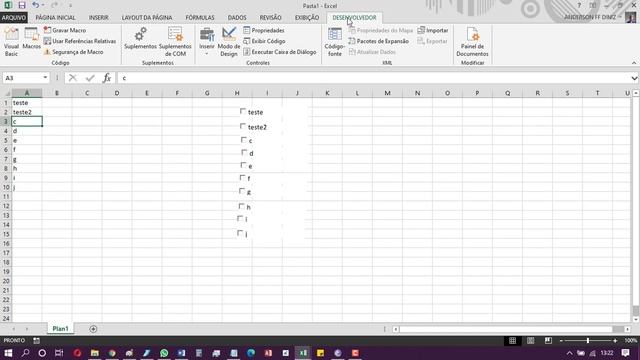
Task: Check the g checkbox
Action: [242, 191]
